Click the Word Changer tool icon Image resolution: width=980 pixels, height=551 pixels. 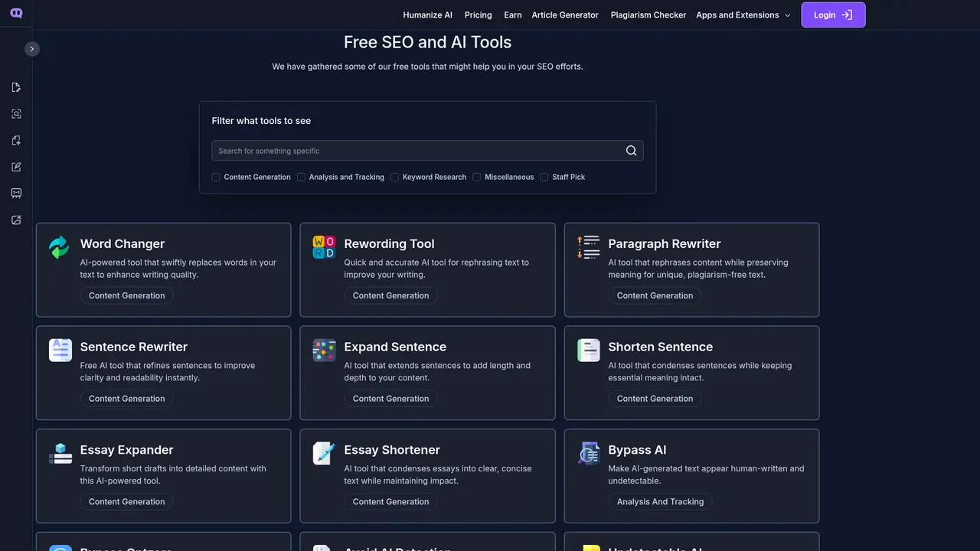pos(60,247)
